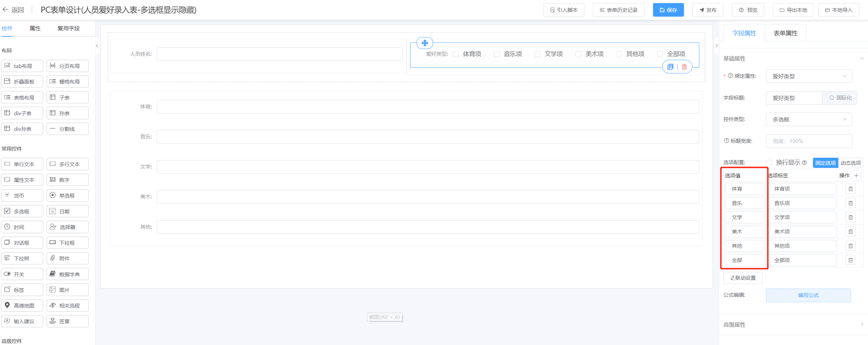The height and width of the screenshot is (345, 868).
Task: Open the 字段属性 tab
Action: (744, 33)
